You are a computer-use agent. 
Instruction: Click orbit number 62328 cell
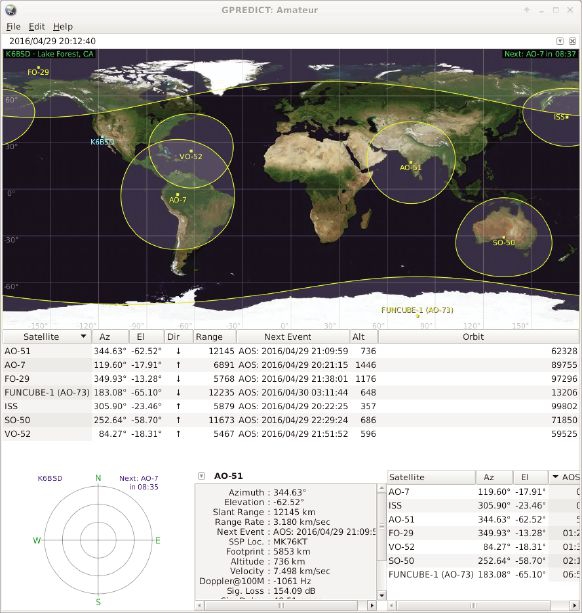click(x=564, y=351)
